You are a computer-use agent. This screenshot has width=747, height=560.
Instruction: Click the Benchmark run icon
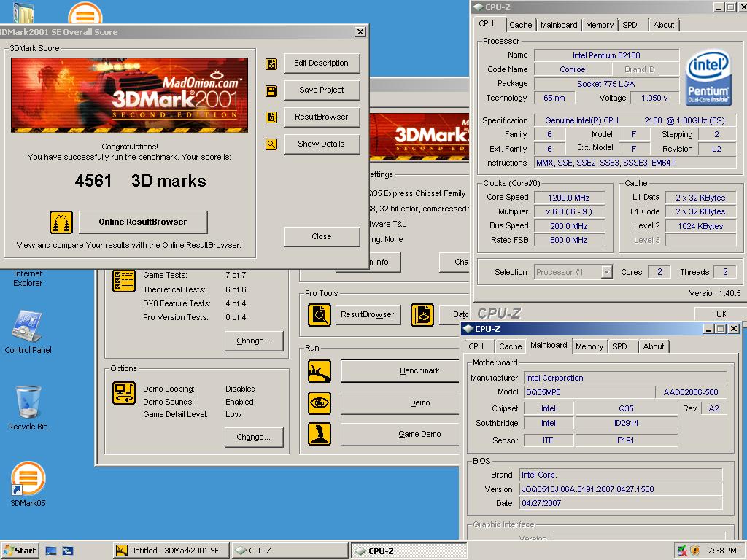click(x=320, y=371)
